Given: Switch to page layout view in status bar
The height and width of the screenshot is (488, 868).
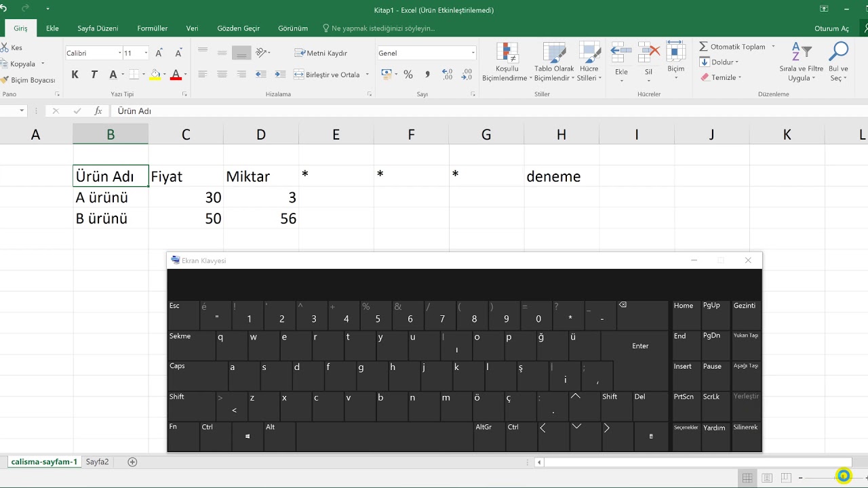Looking at the screenshot, I should click(x=767, y=478).
